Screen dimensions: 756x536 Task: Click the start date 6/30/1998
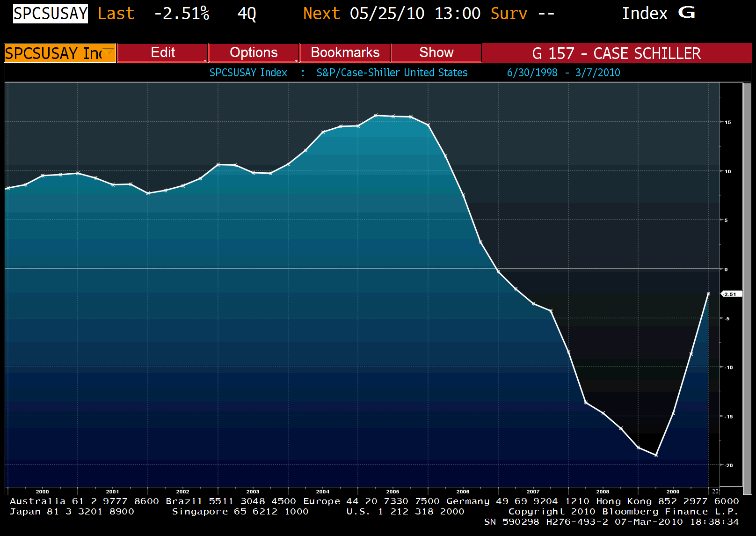532,73
